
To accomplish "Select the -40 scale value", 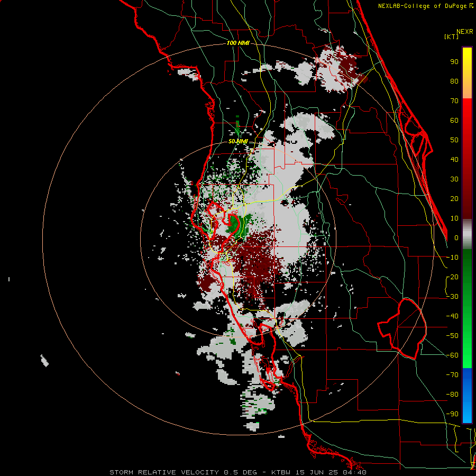I will (452, 316).
